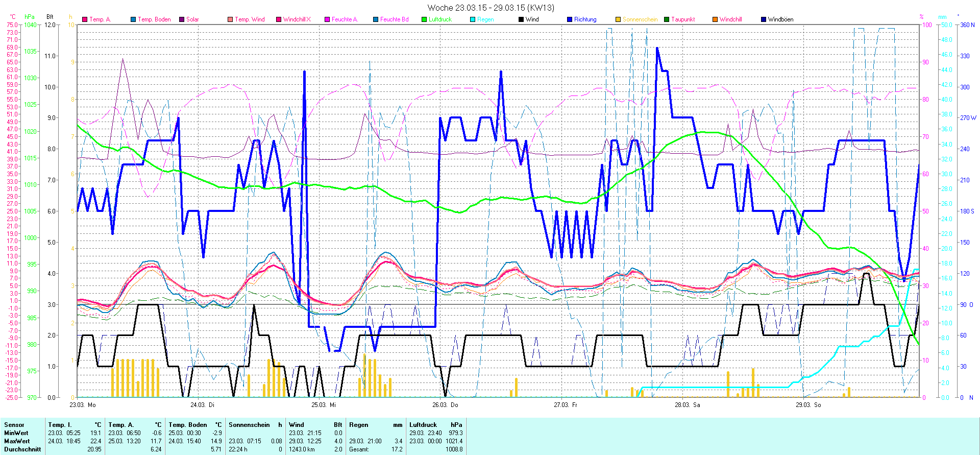Click the Temp. Boden legend swatch
The image size is (980, 455).
point(133,19)
